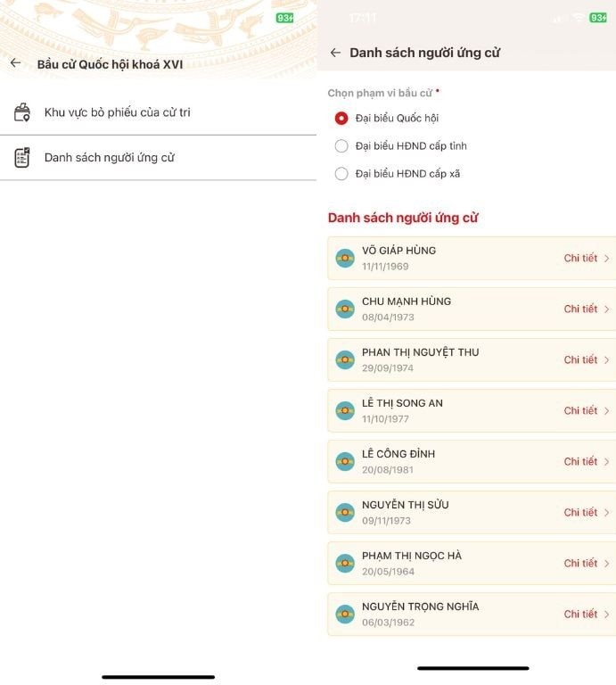Select Đại biểu HĐND cấp tỉnh option

[x=341, y=146]
